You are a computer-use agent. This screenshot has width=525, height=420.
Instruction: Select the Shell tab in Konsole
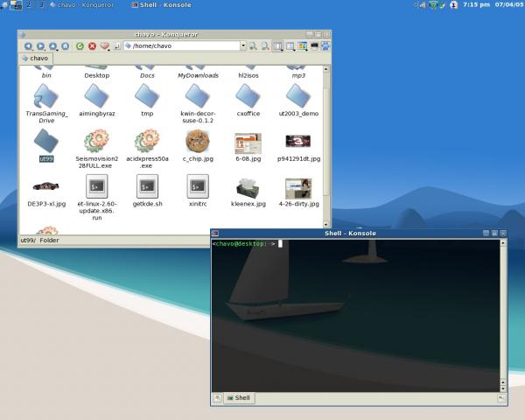[238, 398]
